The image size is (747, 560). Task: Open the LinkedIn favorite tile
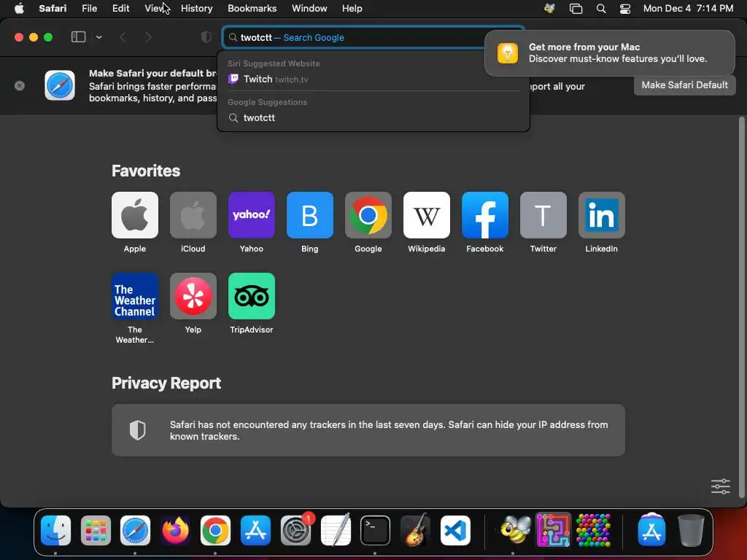[x=602, y=215]
